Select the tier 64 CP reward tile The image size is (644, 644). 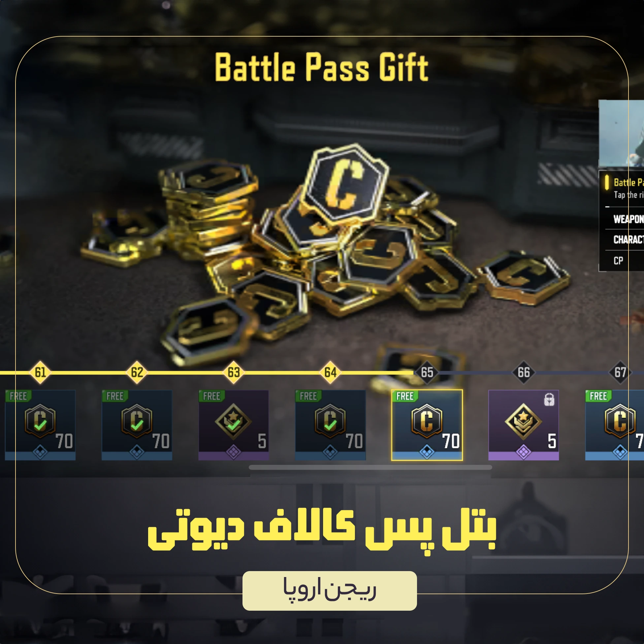pyautogui.click(x=330, y=425)
